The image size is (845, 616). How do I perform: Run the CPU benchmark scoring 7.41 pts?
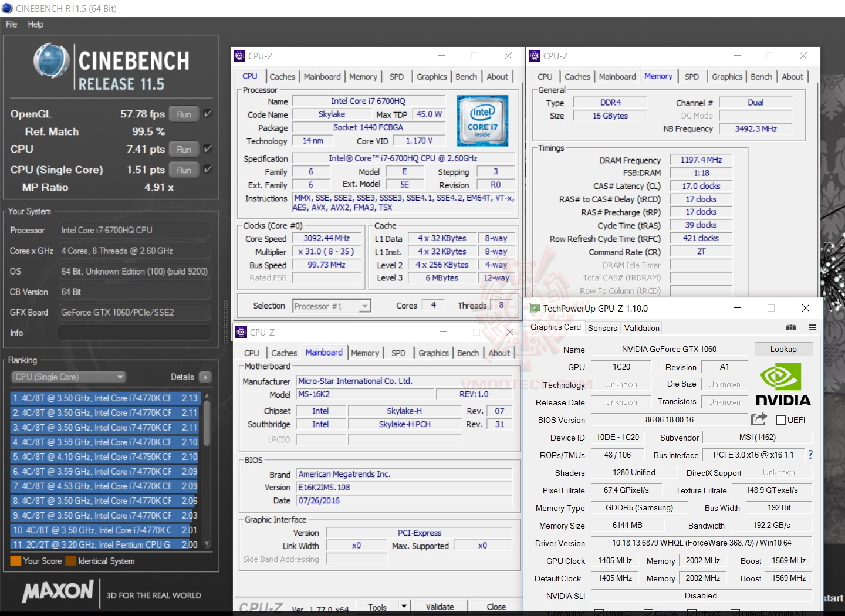(x=184, y=149)
